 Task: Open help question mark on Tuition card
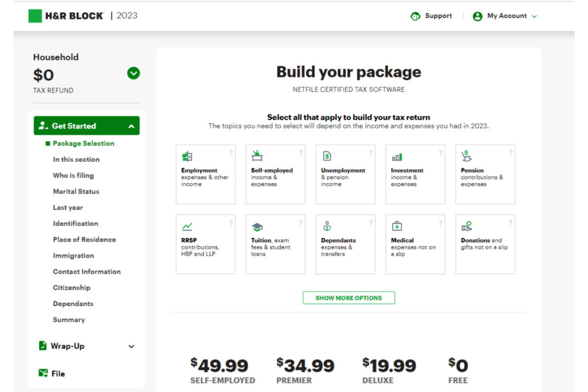[x=301, y=223]
